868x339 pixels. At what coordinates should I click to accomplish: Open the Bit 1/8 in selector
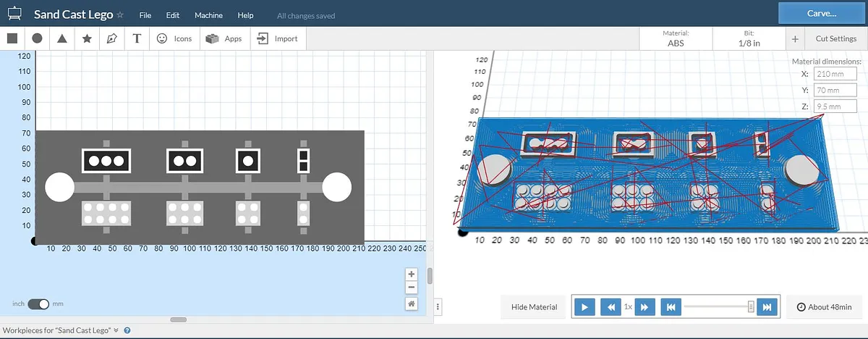point(749,38)
